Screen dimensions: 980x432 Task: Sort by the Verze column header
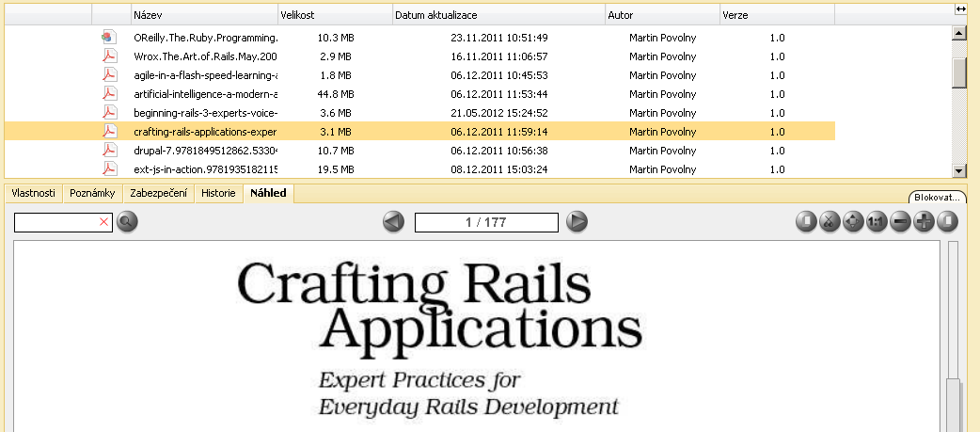(x=778, y=15)
